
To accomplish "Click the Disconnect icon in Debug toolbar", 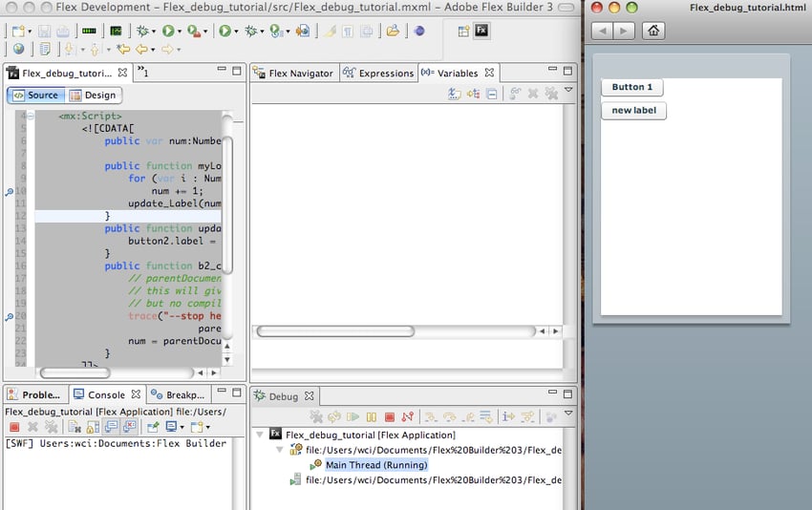I will [408, 416].
